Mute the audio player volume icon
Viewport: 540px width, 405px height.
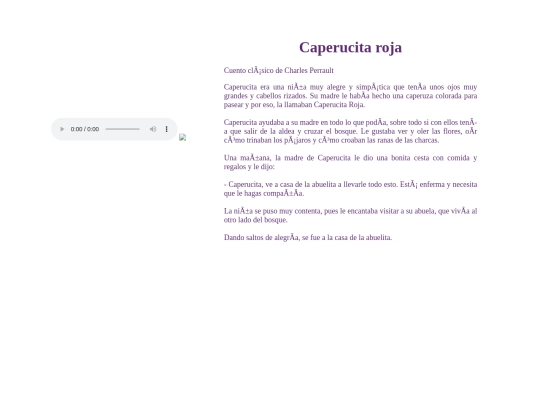pyautogui.click(x=153, y=129)
